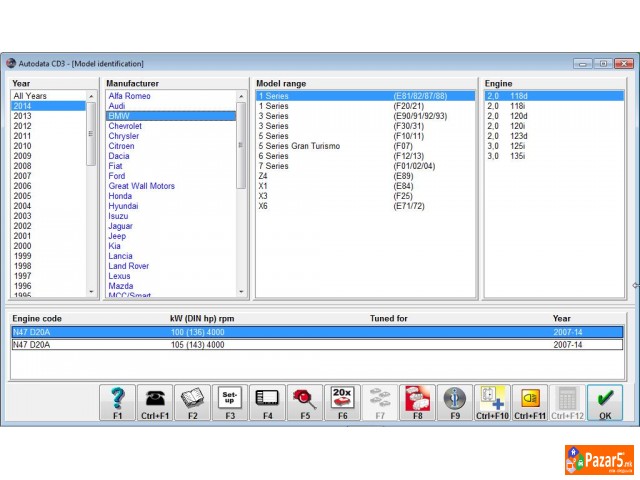Select year 2007
Viewport: 640px width, 480px height.
[x=48, y=176]
